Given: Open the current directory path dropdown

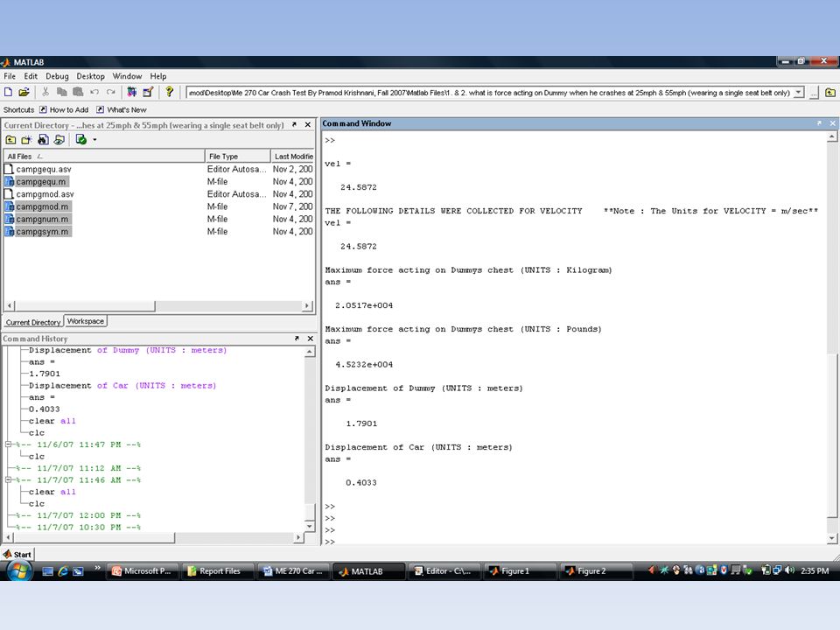Looking at the screenshot, I should [798, 93].
